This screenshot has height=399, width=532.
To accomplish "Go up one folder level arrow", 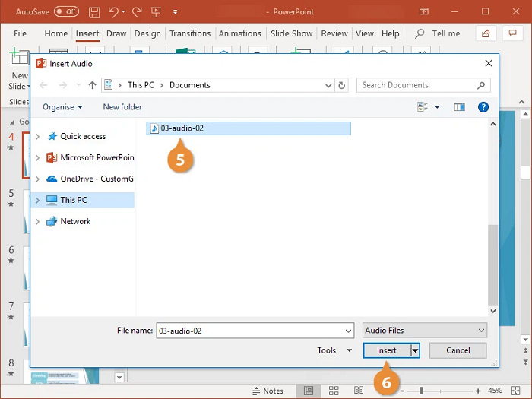I will [92, 85].
